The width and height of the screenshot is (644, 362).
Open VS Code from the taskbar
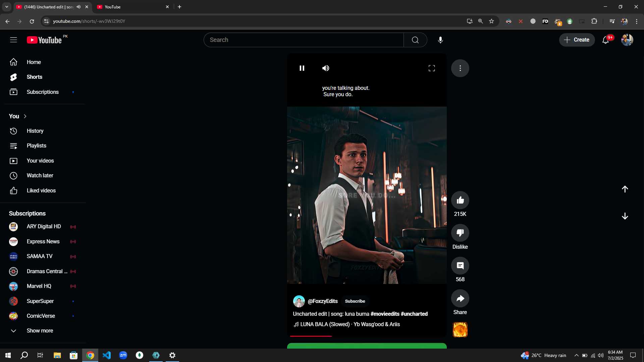(x=107, y=355)
